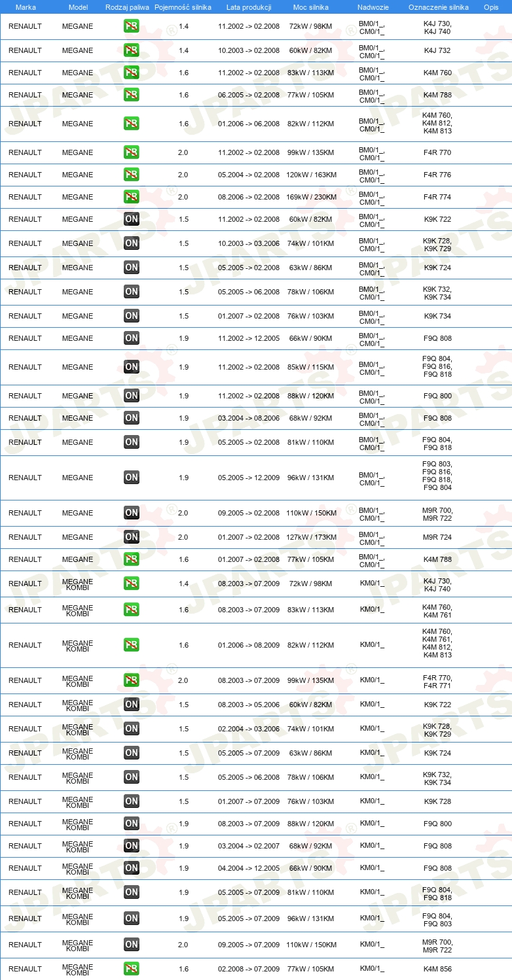Click the Lata produkcji column header
Viewport: 512px width, 980px height.
tap(249, 7)
